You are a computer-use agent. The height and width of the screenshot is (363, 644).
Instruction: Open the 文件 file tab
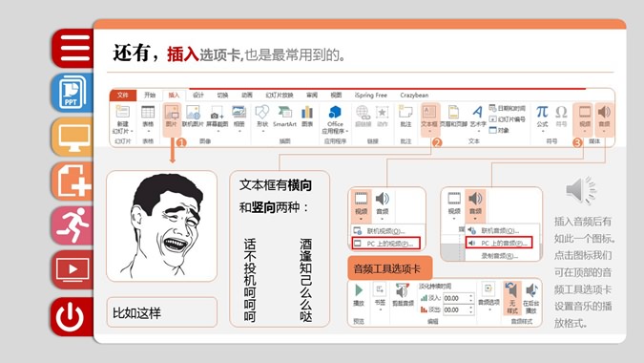(x=123, y=95)
